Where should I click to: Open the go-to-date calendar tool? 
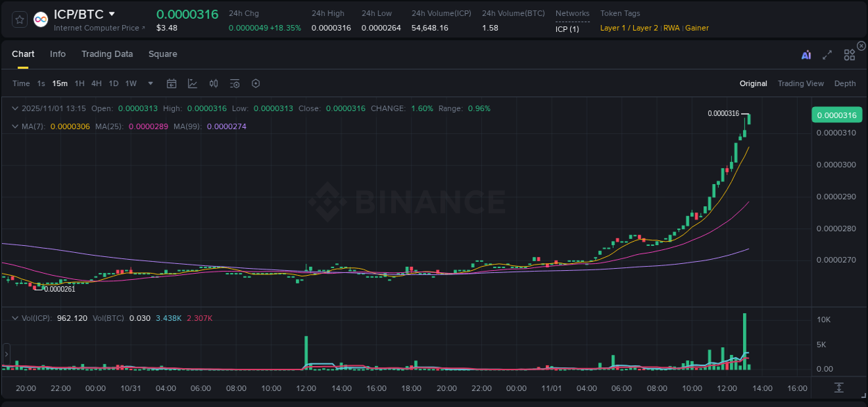(x=172, y=83)
